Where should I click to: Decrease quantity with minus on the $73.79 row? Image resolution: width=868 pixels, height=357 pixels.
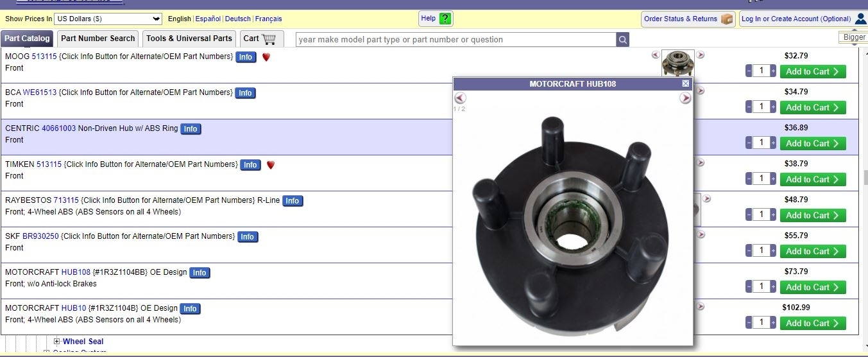click(749, 286)
